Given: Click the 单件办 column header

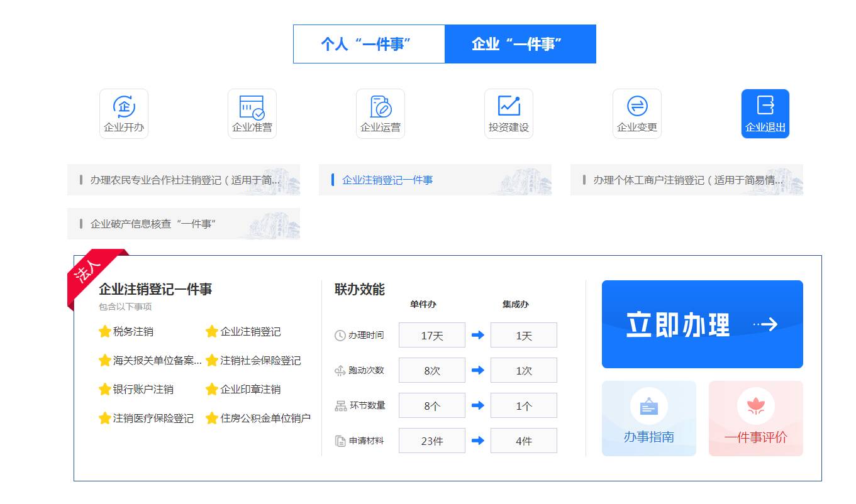Looking at the screenshot, I should [x=423, y=304].
